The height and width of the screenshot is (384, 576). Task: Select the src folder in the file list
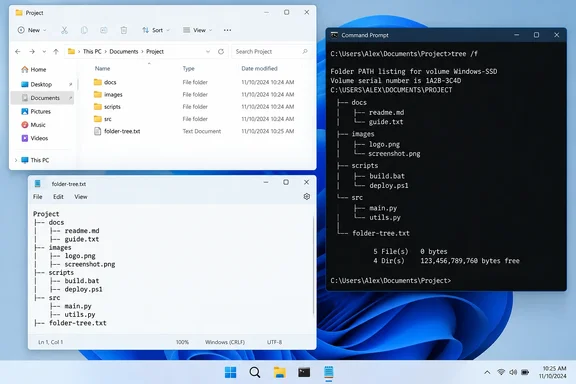coord(195,119)
